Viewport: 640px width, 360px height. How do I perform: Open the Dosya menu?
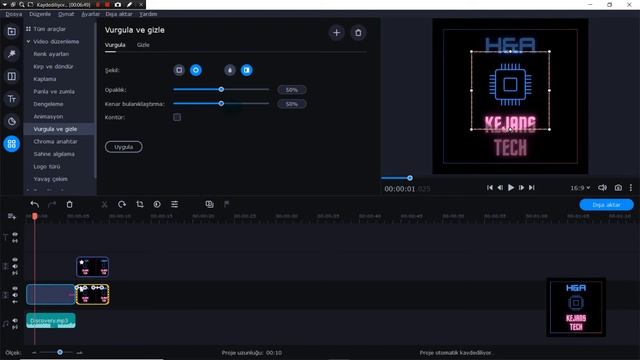13,14
